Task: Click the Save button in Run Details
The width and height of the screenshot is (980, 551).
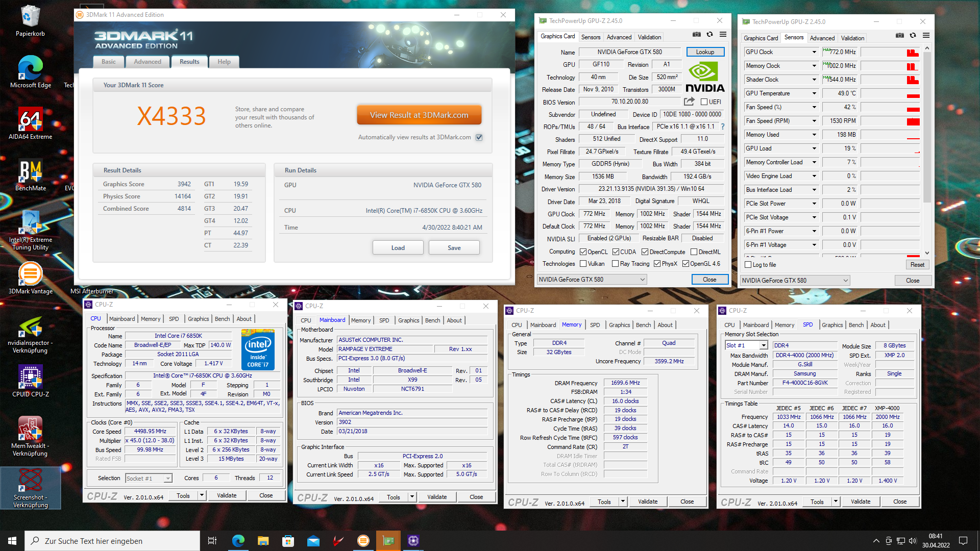Action: pyautogui.click(x=454, y=248)
